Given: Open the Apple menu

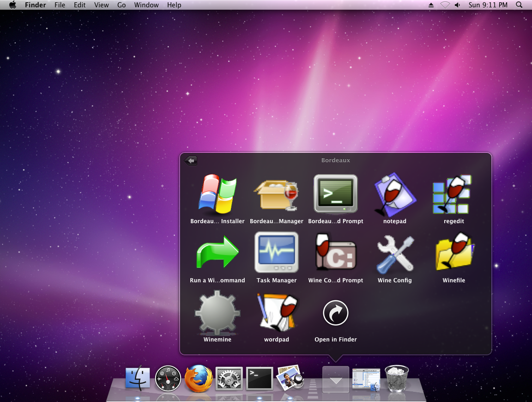Looking at the screenshot, I should (x=12, y=5).
